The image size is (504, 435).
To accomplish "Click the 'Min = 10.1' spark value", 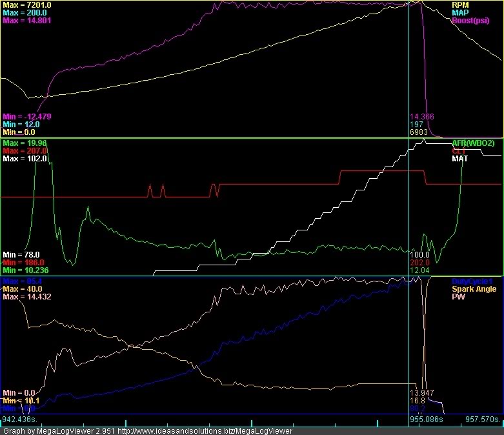I will (21, 401).
